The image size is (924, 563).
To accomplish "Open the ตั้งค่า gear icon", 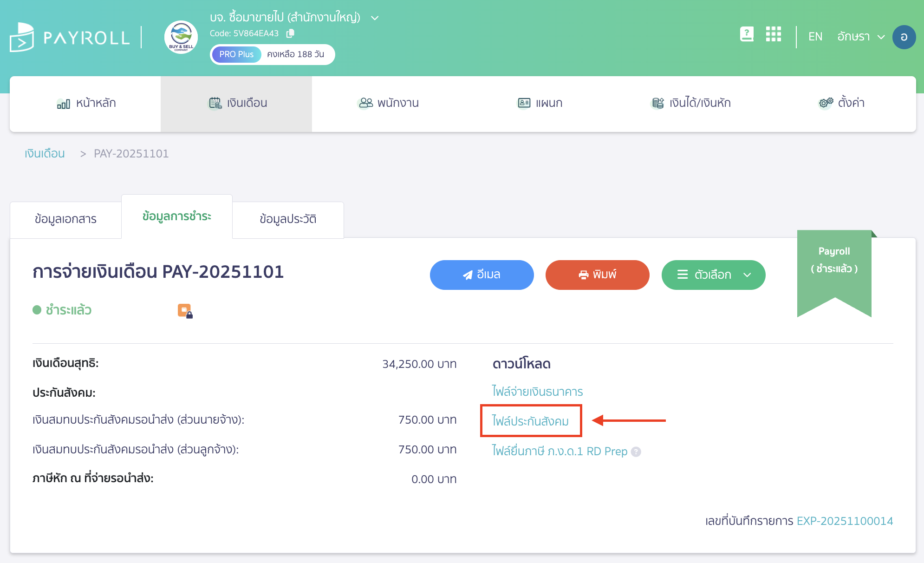I will (824, 103).
